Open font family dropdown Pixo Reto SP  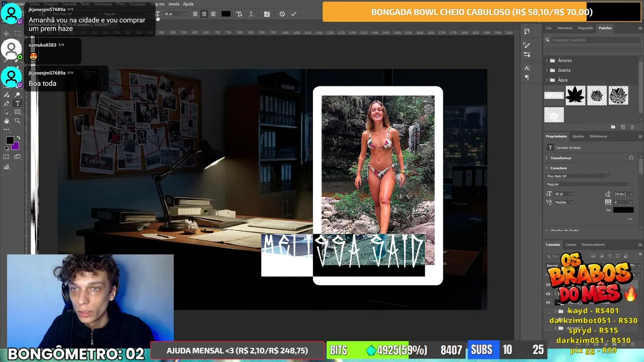[x=579, y=176]
